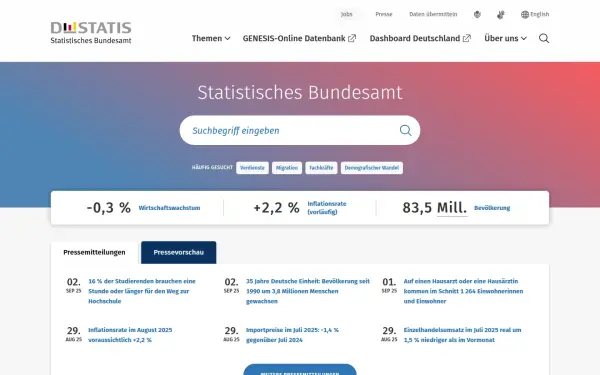The width and height of the screenshot is (600, 375).
Task: Switch to the Pressevorschau tab
Action: click(x=179, y=253)
